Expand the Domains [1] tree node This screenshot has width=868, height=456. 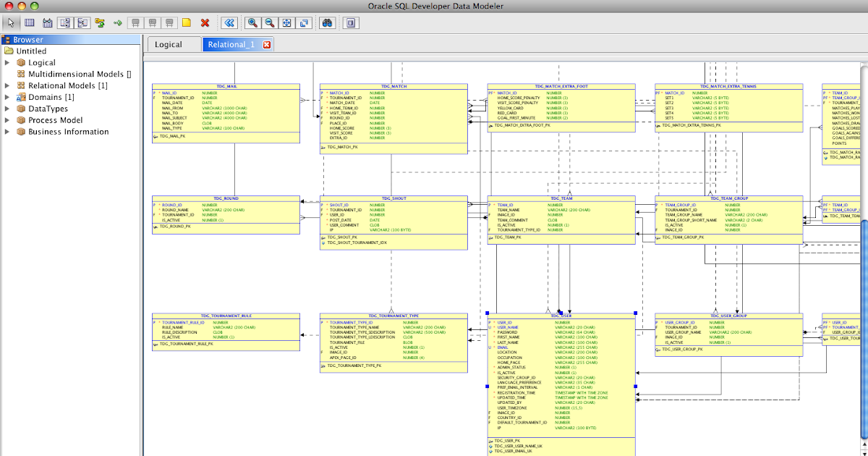coord(6,96)
